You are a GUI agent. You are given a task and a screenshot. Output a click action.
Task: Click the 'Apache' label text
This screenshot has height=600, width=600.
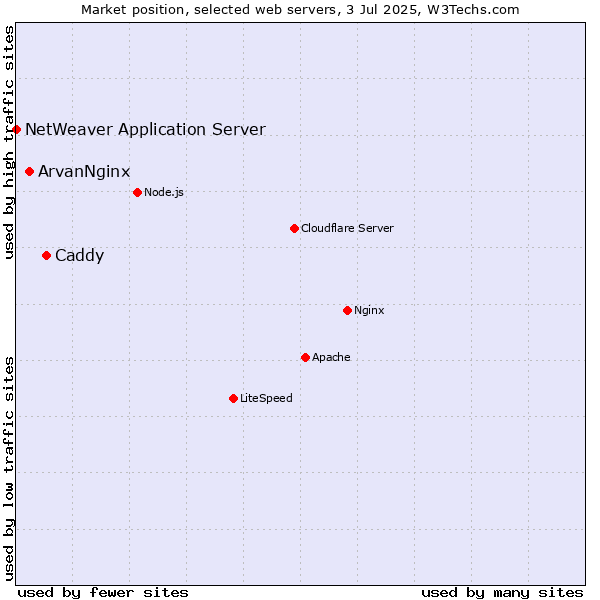(x=331, y=357)
